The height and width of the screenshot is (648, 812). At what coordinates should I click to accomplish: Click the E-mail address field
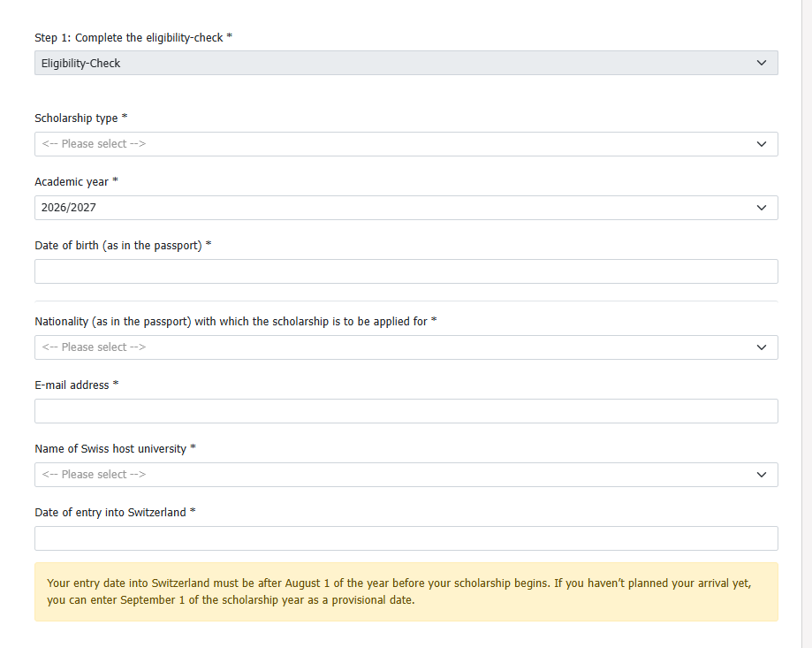[x=406, y=411]
